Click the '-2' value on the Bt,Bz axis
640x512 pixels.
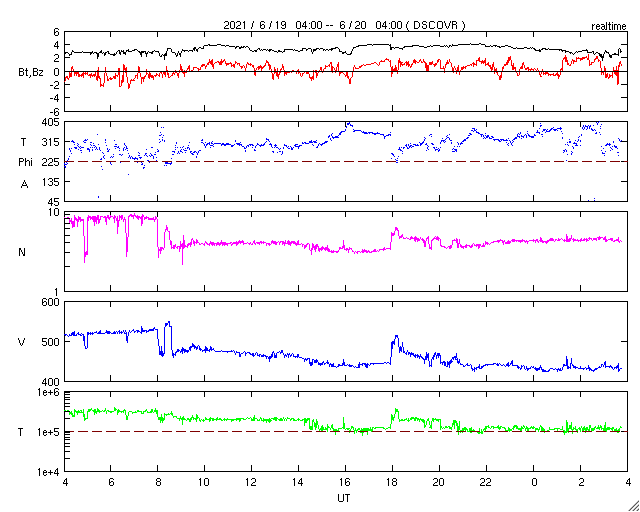pos(55,85)
